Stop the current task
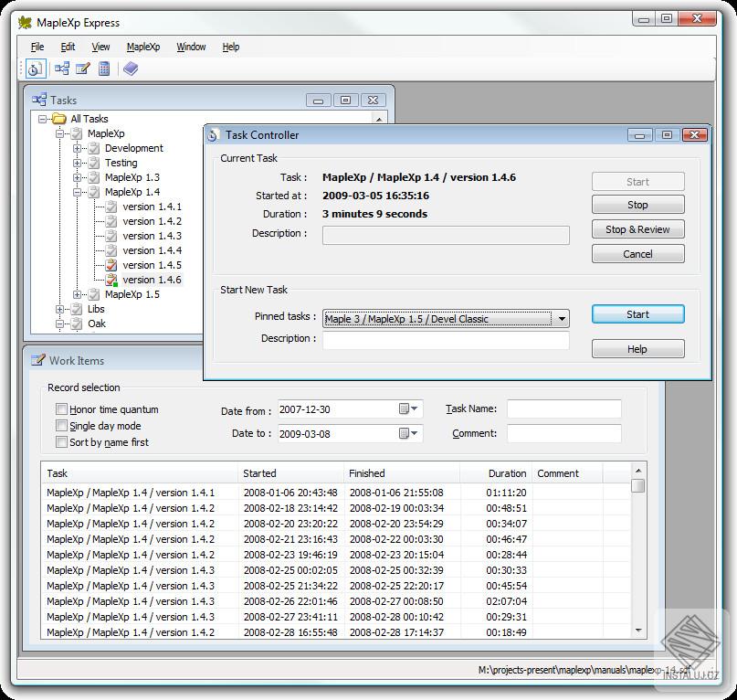 pos(637,205)
